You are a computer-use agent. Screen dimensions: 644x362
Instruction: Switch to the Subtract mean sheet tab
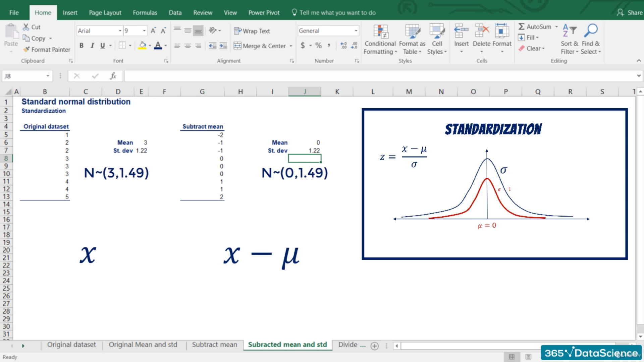tap(214, 345)
